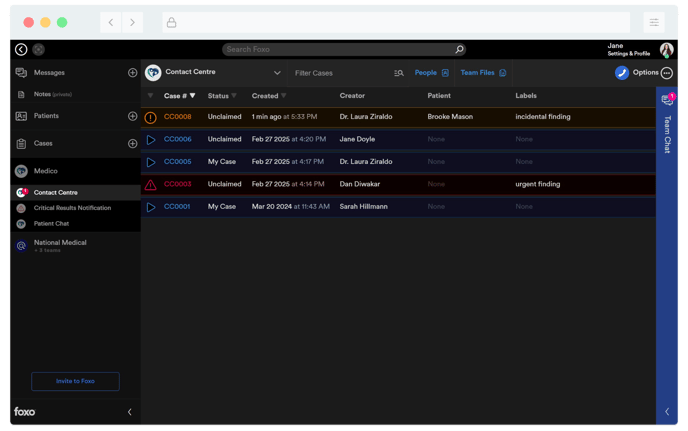Open the Team Files tab
Screen dimensions: 688x431
tap(483, 73)
